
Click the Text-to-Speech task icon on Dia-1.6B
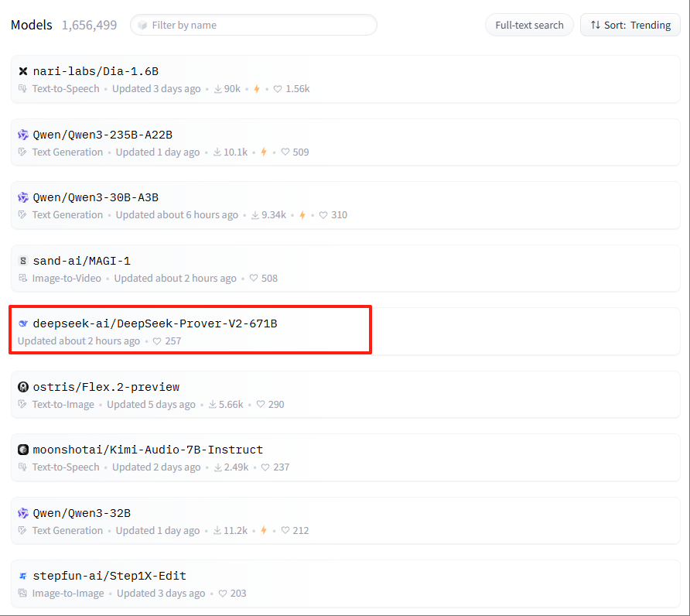pos(22,89)
